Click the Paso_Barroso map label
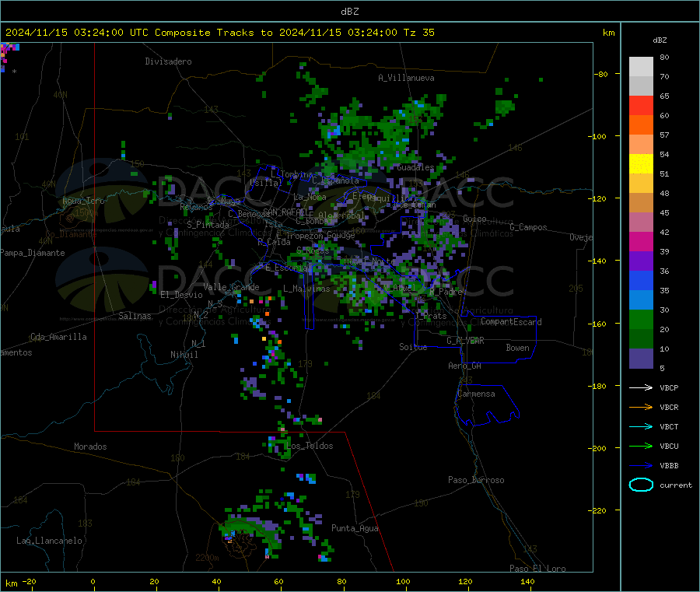This screenshot has width=700, height=592. [x=476, y=480]
